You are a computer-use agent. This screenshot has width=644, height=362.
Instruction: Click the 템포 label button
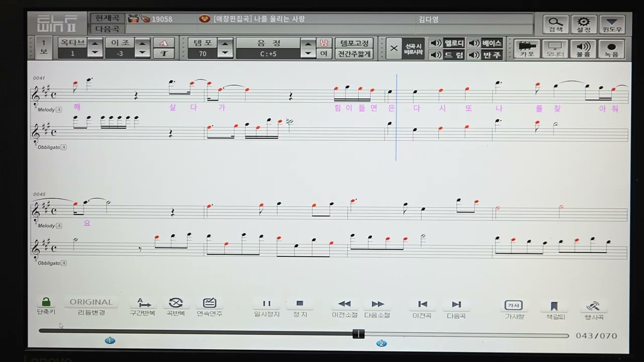click(202, 43)
